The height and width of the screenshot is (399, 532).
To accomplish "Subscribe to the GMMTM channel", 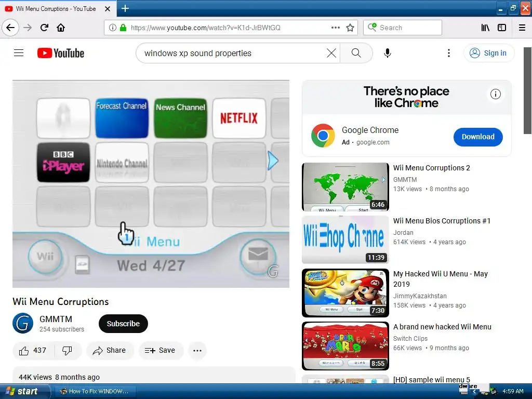I will coord(123,324).
